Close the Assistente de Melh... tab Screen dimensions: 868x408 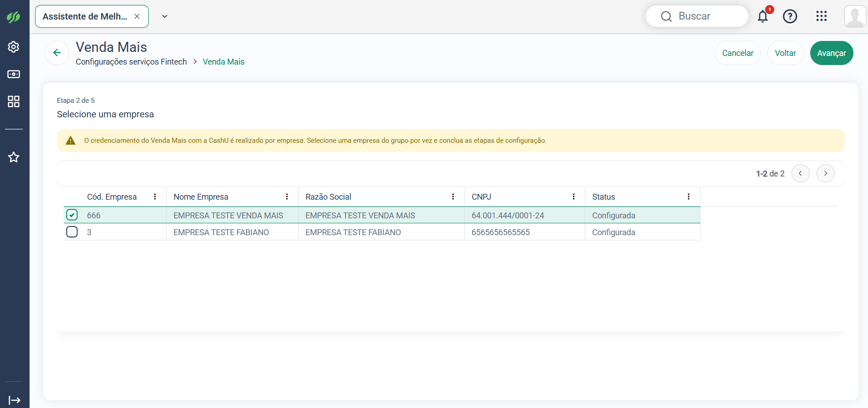coord(137,16)
